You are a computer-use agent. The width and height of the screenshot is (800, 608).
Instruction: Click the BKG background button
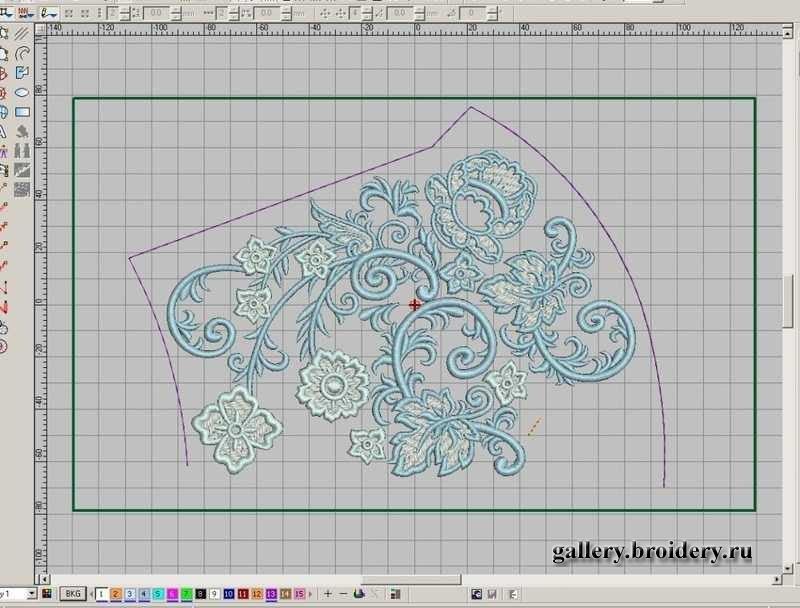(73, 594)
